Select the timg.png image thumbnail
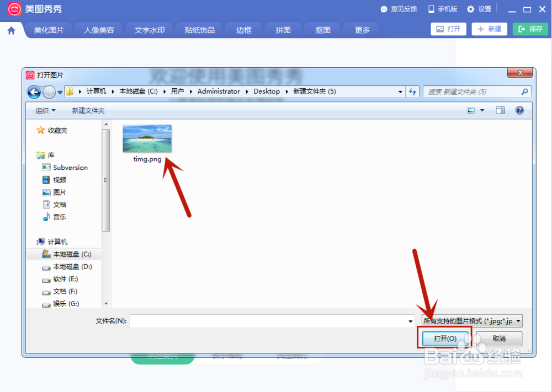 146,138
